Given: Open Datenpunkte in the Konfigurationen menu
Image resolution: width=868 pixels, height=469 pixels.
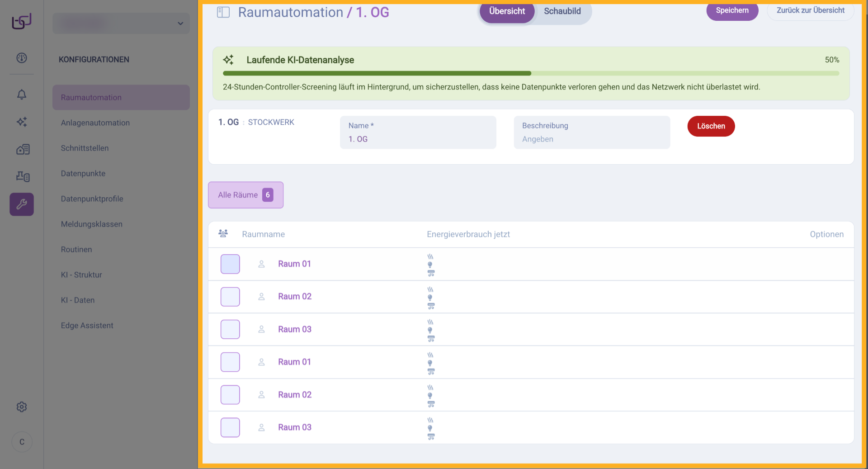Looking at the screenshot, I should [x=83, y=174].
